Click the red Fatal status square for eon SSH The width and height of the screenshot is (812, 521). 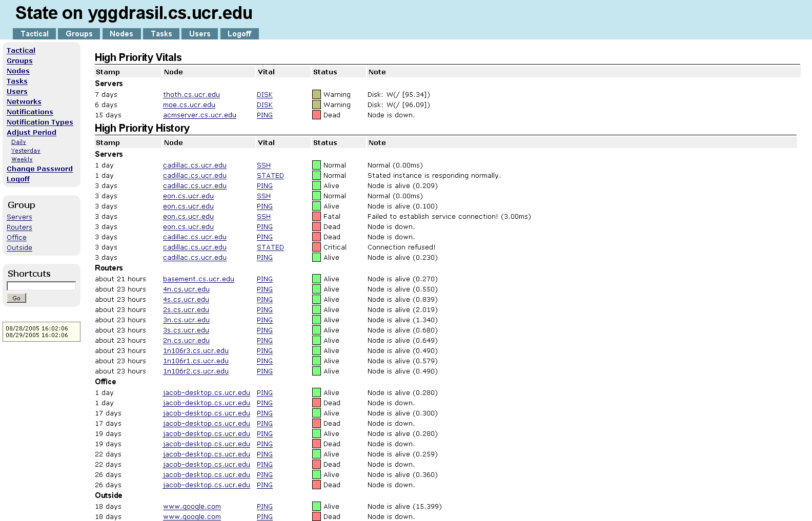coord(316,216)
